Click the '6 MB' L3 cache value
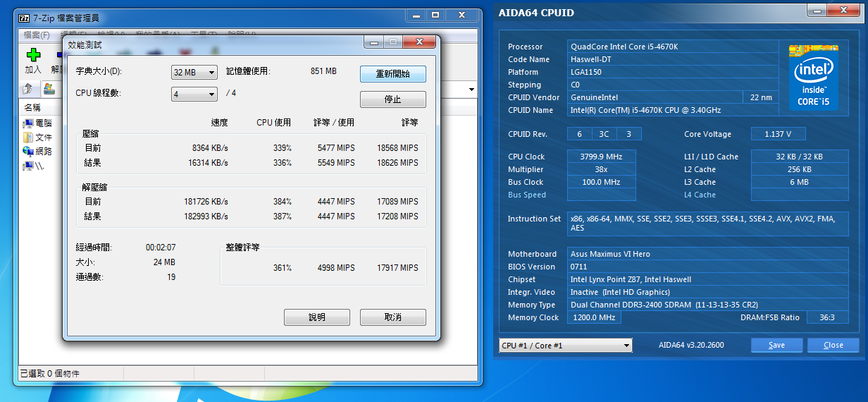Image resolution: width=868 pixels, height=402 pixels. (799, 182)
